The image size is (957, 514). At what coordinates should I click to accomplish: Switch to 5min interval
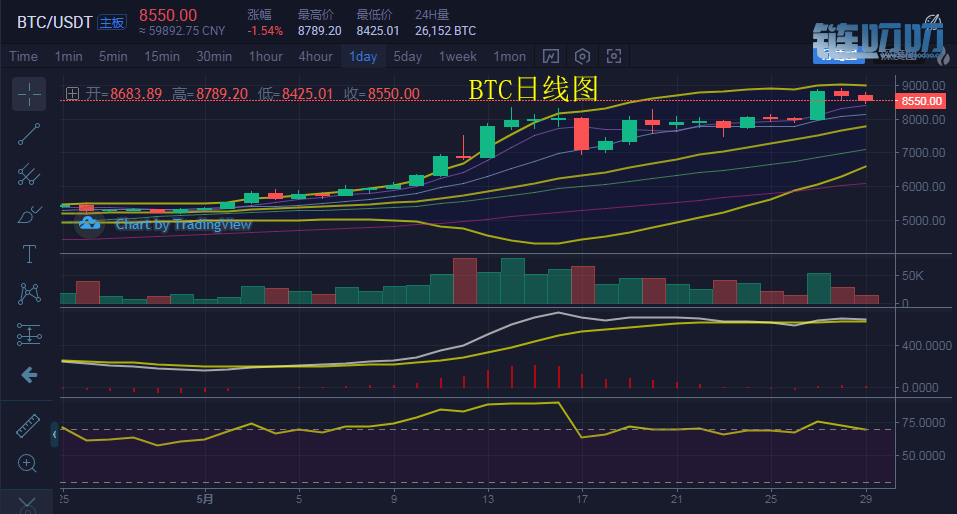click(x=113, y=56)
